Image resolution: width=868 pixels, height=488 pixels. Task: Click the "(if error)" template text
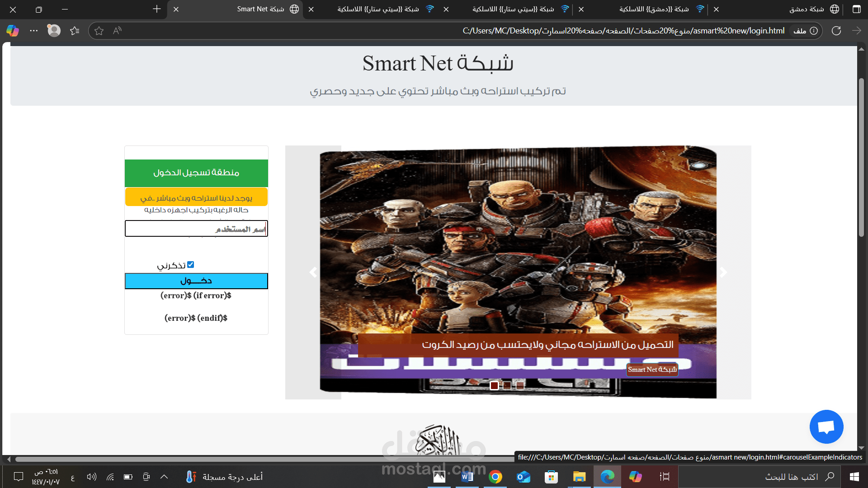pyautogui.click(x=212, y=296)
